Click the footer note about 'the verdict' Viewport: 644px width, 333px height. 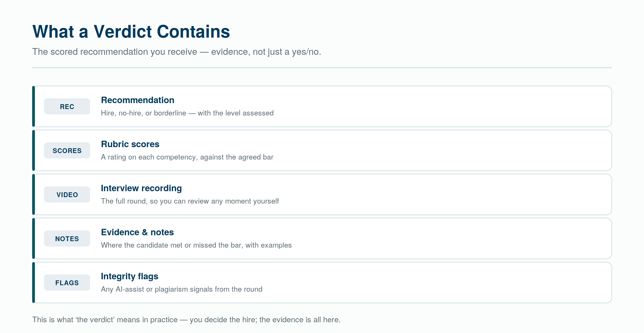pyautogui.click(x=186, y=320)
